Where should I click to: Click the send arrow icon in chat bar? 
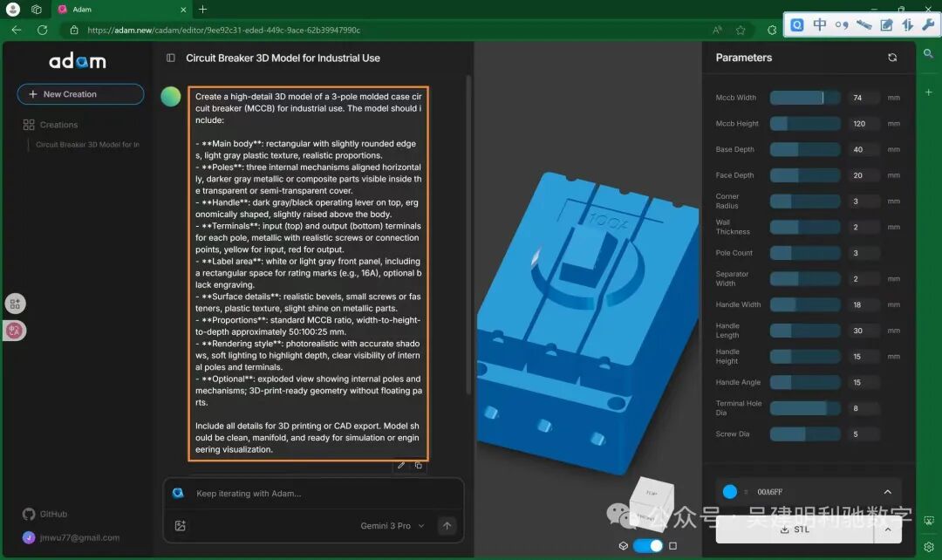[x=447, y=525]
